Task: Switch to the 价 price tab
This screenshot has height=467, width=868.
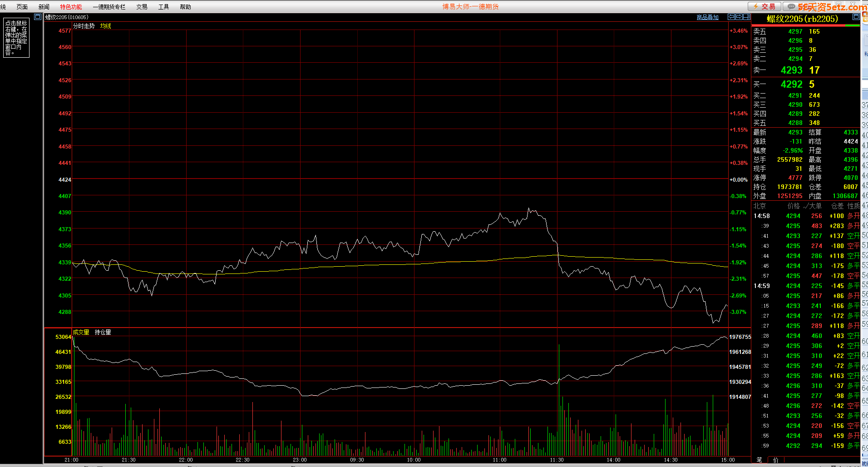Action: [776, 460]
